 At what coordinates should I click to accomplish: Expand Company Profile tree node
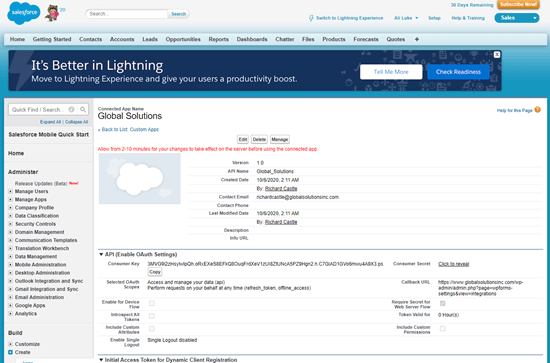pyautogui.click(x=10, y=208)
